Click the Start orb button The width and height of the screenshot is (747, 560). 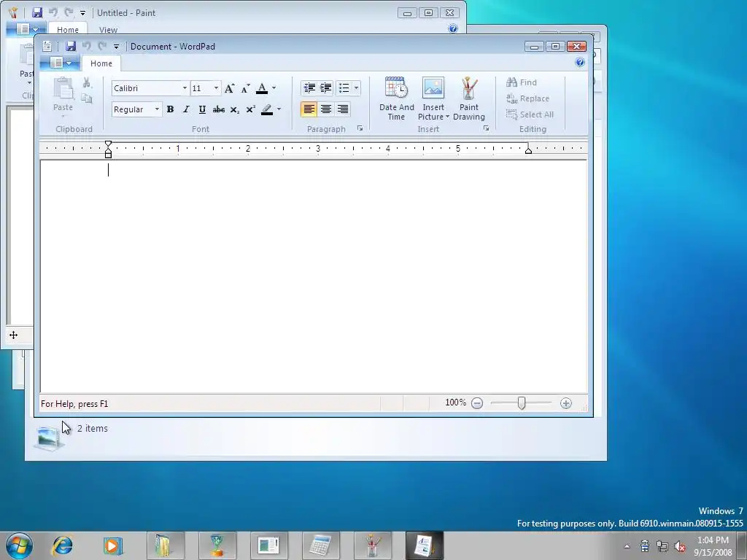19,545
